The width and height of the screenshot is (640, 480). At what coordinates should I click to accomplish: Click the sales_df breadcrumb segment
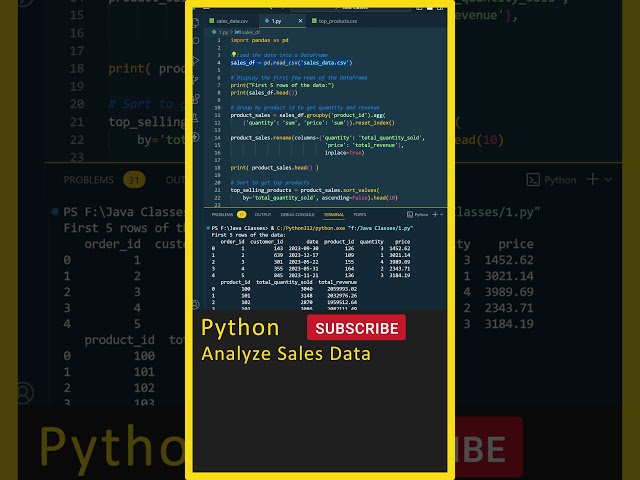click(x=251, y=32)
